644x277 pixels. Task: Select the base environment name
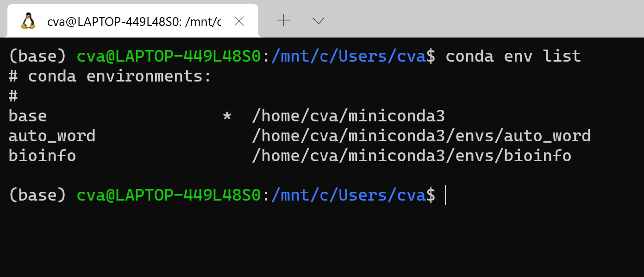(x=27, y=115)
